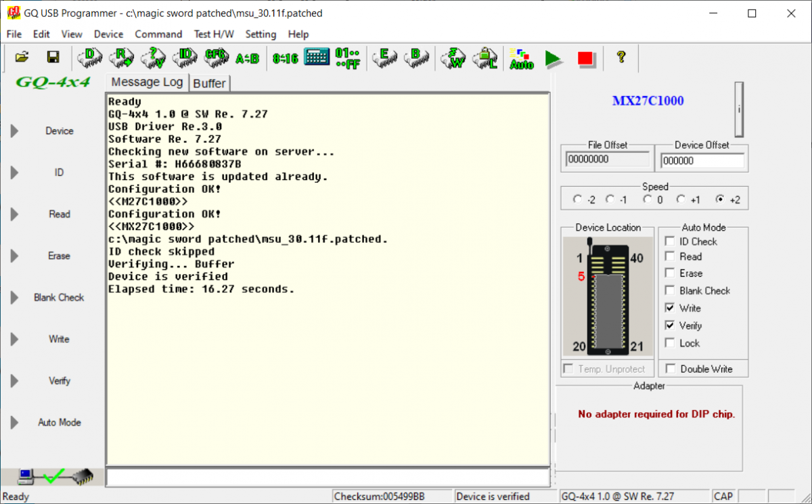Open the Setting menu
Viewport: 812px width, 504px height.
pyautogui.click(x=261, y=34)
